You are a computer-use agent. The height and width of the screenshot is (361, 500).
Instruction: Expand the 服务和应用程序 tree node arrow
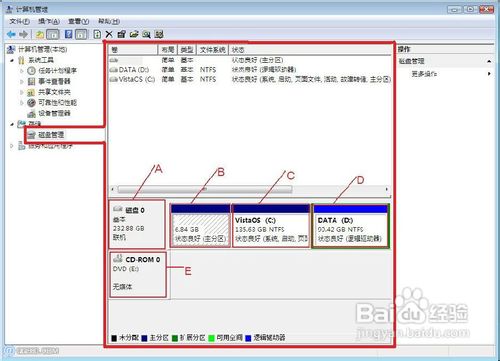click(12, 146)
